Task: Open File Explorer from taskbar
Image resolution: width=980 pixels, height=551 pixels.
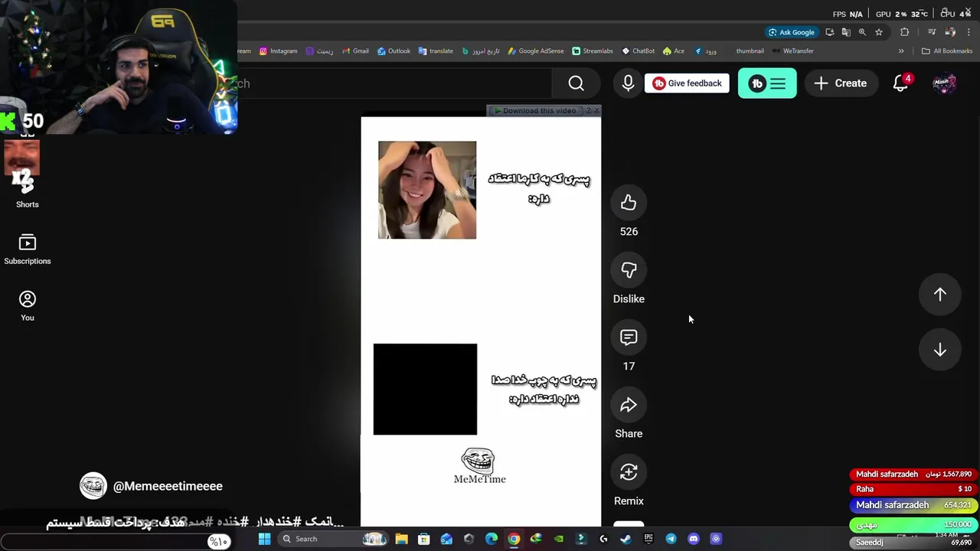Action: [402, 539]
